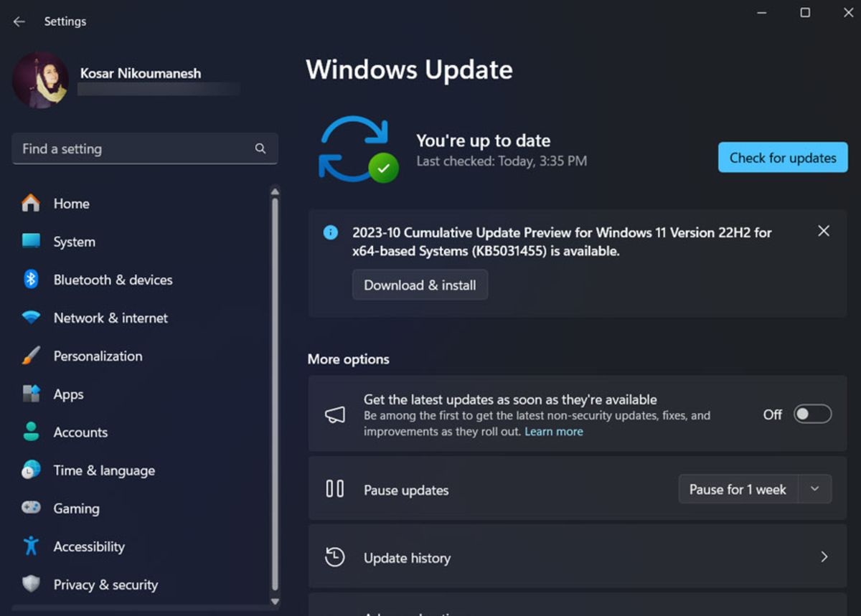Click the Gaming controller icon
Screen dimensions: 861x616
[31, 508]
